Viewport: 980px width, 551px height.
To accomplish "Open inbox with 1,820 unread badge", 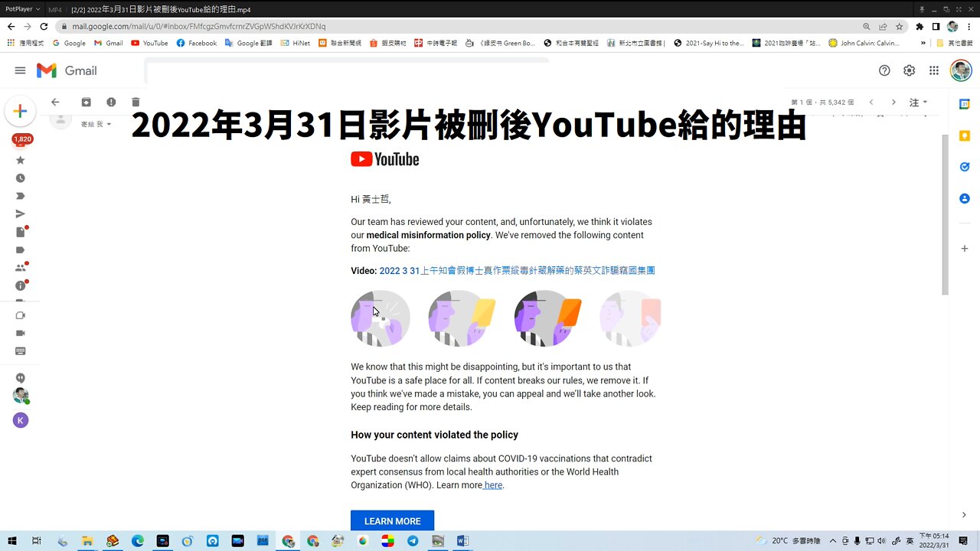I will (x=22, y=140).
